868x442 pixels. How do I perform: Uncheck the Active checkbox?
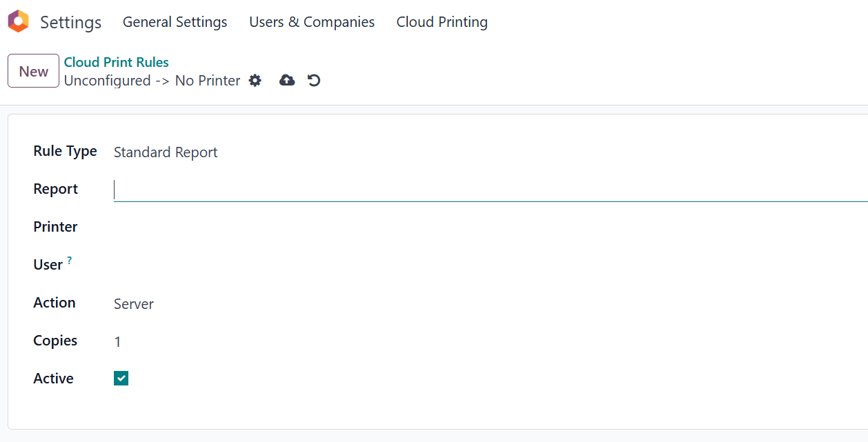(121, 379)
